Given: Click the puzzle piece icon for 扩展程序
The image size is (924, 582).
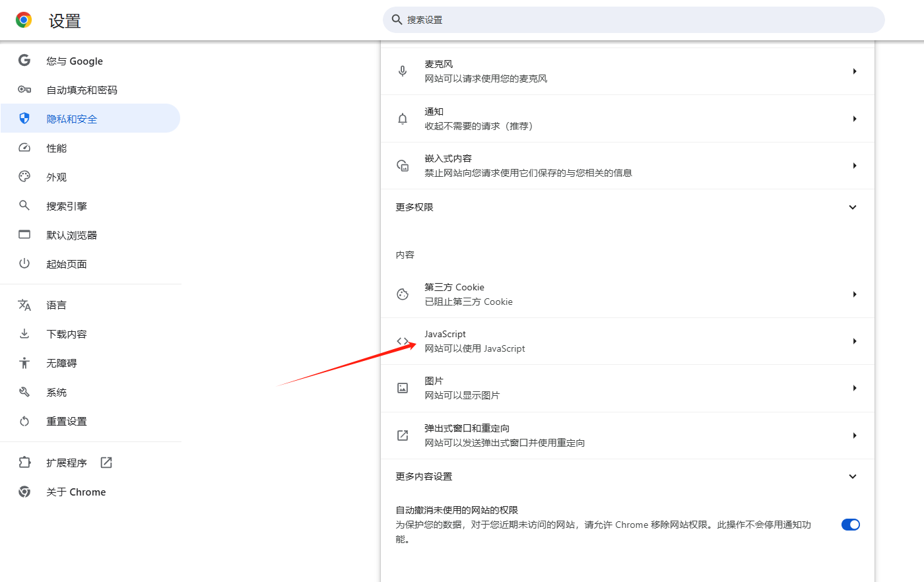Looking at the screenshot, I should [x=24, y=463].
